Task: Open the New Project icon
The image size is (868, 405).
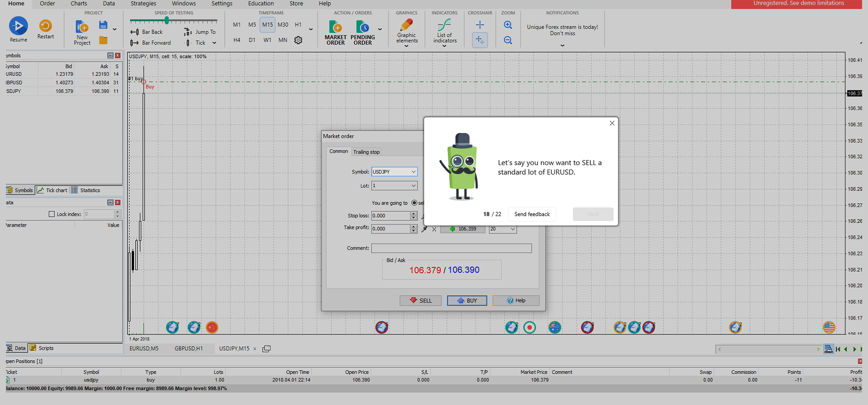Action: [x=82, y=27]
